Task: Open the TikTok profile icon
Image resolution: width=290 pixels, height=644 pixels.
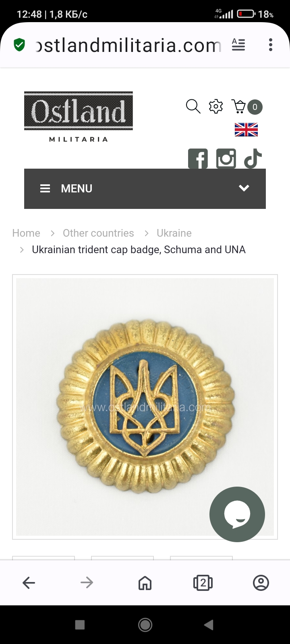Action: (253, 158)
